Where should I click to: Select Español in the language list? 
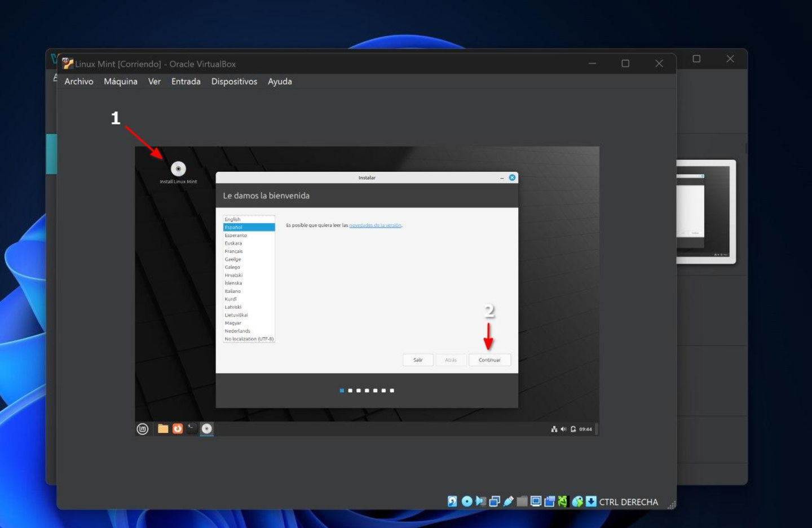[x=249, y=227]
